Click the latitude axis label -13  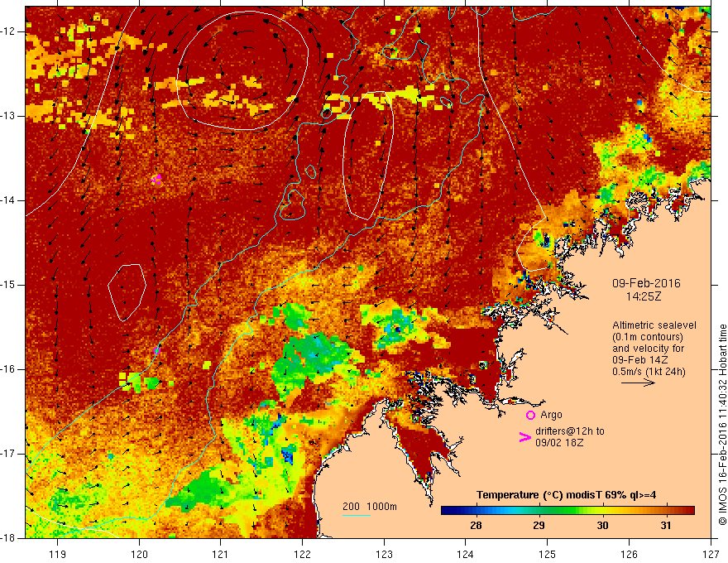coord(9,116)
